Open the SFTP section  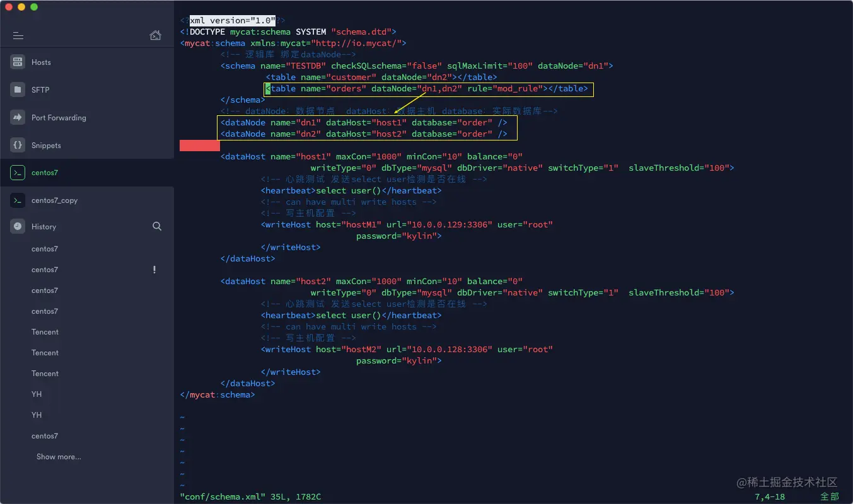pyautogui.click(x=87, y=90)
